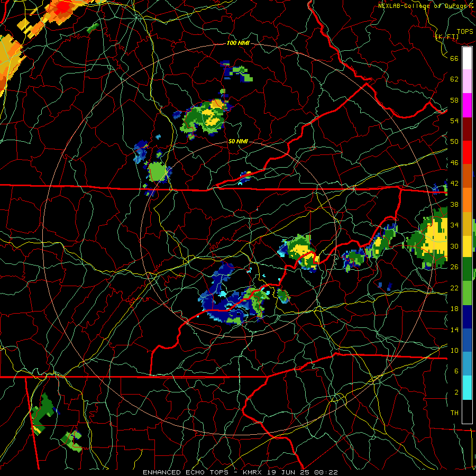
Task: Select the magenta swatch in the legend
Action: [x=467, y=105]
